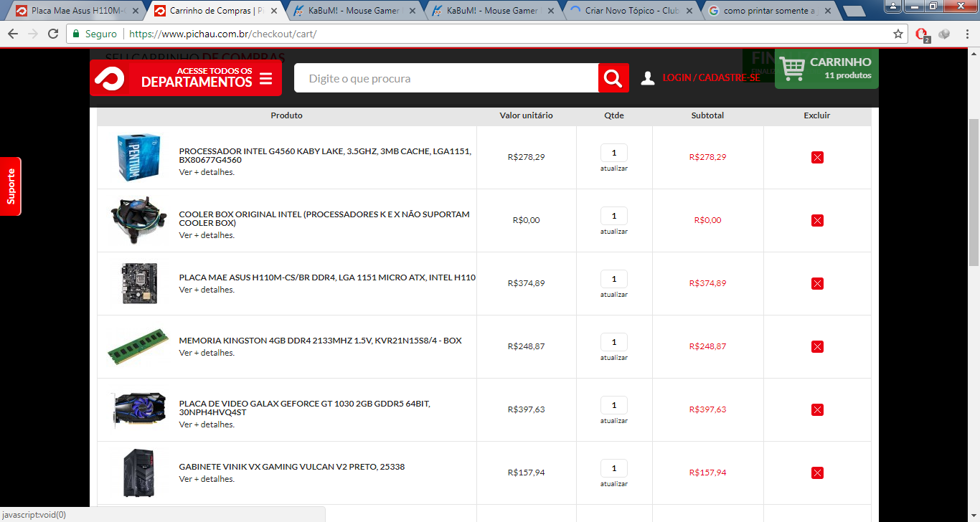The height and width of the screenshot is (522, 980).
Task: Edit quantity field for Memoria Kingston
Action: tap(614, 342)
